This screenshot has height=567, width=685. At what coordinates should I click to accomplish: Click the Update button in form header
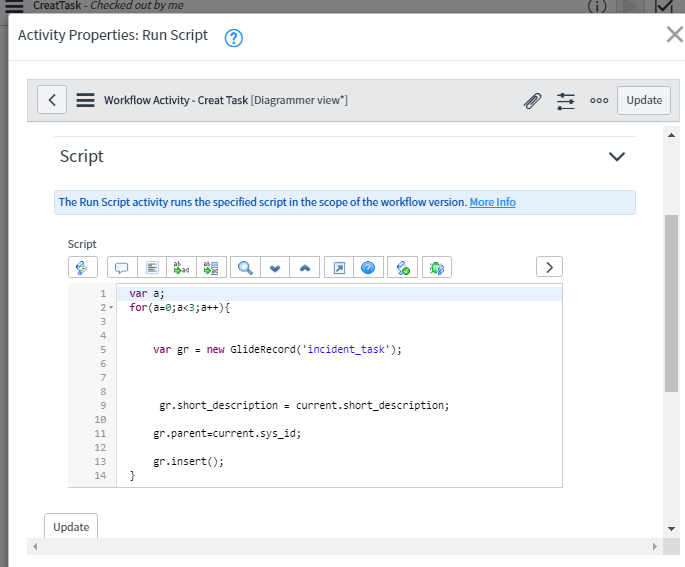pos(644,100)
